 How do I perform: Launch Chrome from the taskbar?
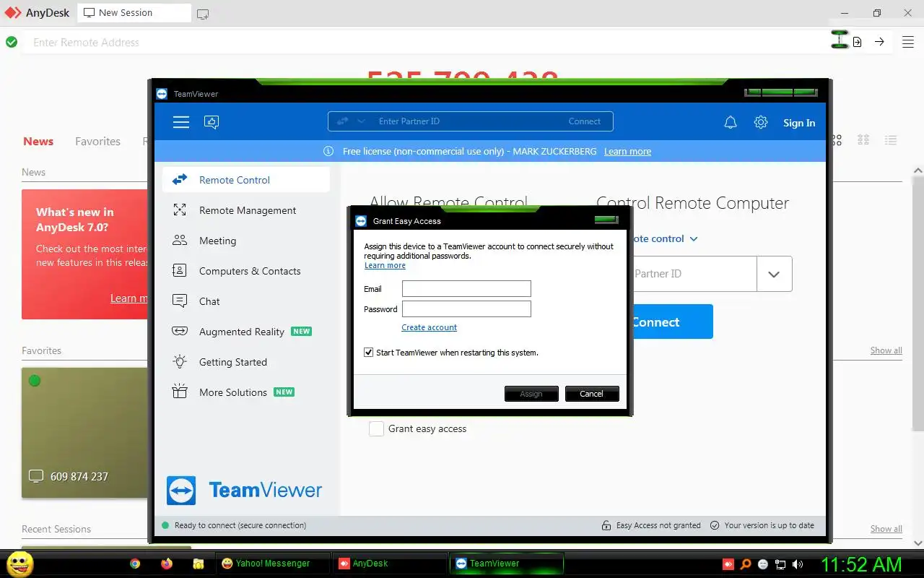(x=135, y=564)
